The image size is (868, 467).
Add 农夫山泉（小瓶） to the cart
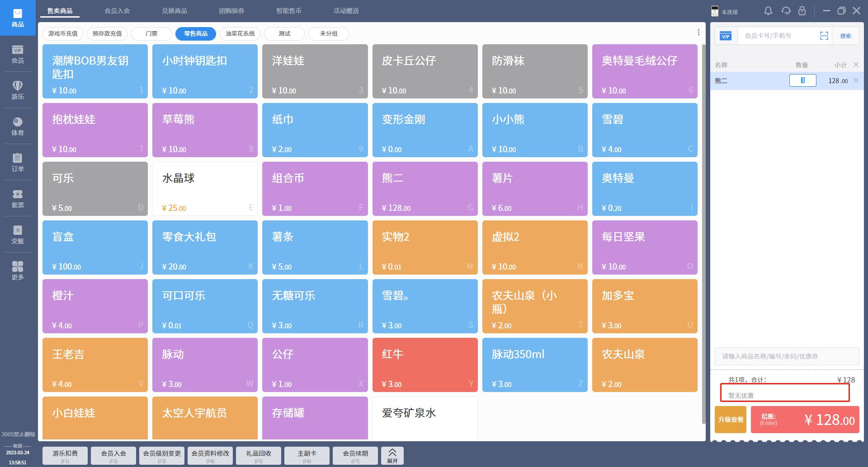click(x=535, y=306)
